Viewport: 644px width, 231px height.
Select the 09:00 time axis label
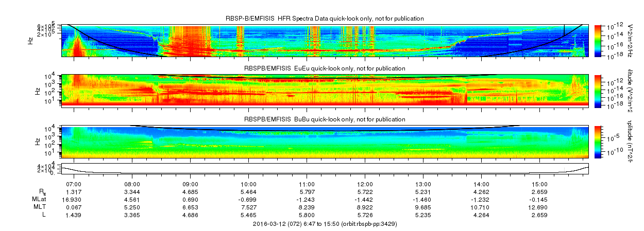click(x=191, y=184)
